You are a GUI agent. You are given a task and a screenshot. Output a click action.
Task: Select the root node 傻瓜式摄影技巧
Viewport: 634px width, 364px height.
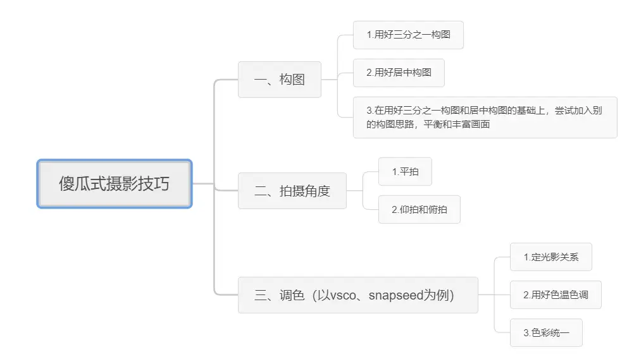[x=115, y=184]
